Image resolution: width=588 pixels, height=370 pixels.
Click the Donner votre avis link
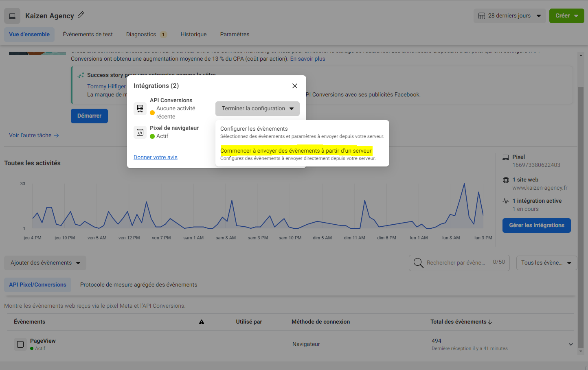point(156,158)
